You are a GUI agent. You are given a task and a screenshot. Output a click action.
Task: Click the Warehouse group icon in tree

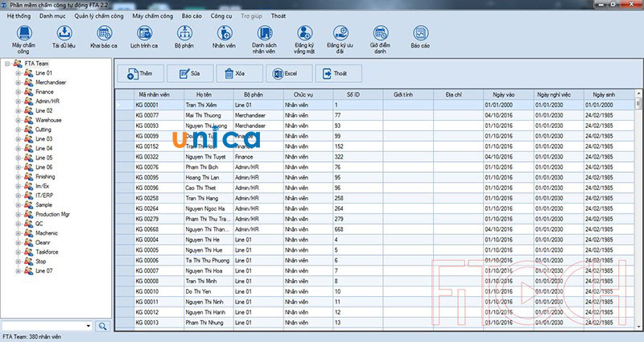coord(28,120)
